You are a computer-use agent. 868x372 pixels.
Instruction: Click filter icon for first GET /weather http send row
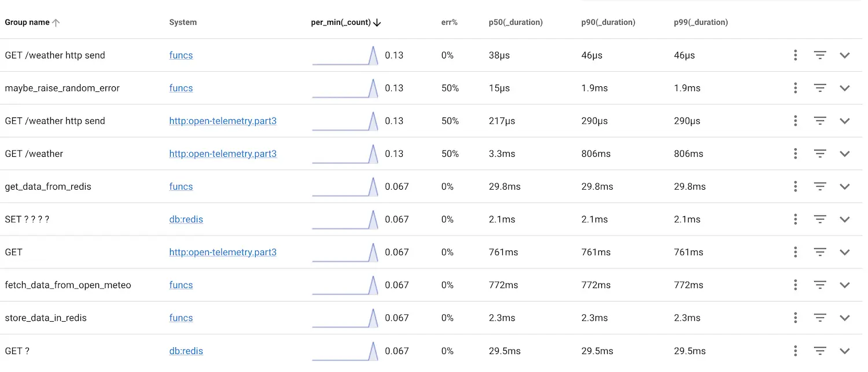819,55
